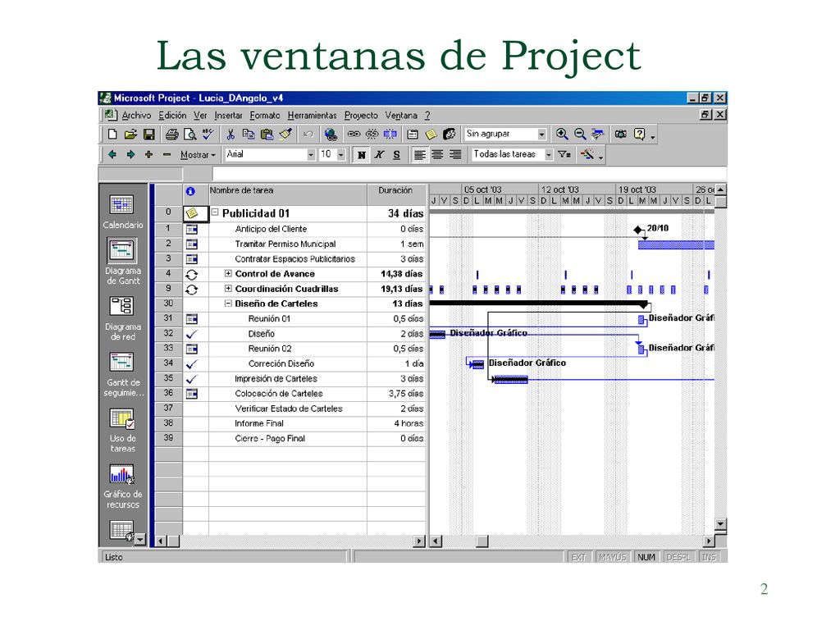
Task: Go to selected task
Action: pyautogui.click(x=598, y=135)
